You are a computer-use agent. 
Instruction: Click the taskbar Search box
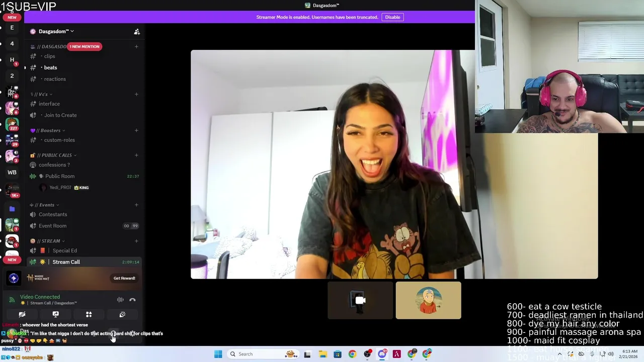tap(262, 354)
